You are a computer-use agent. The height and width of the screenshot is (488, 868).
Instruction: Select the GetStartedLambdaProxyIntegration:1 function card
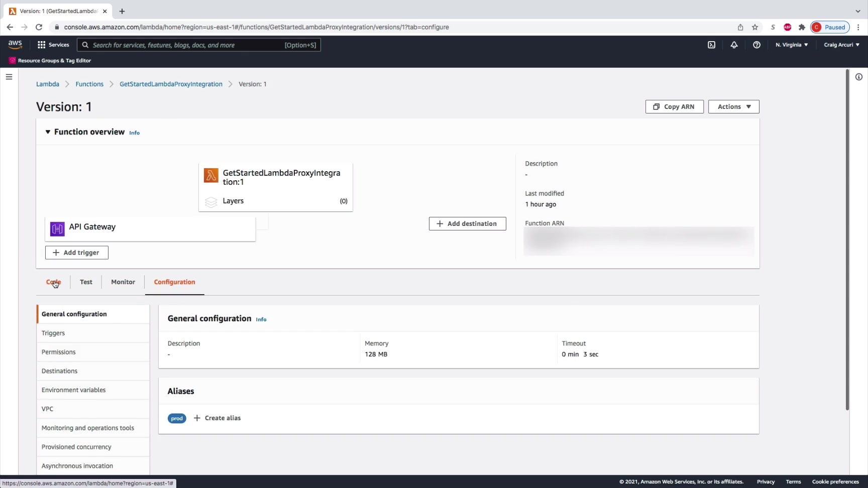276,187
